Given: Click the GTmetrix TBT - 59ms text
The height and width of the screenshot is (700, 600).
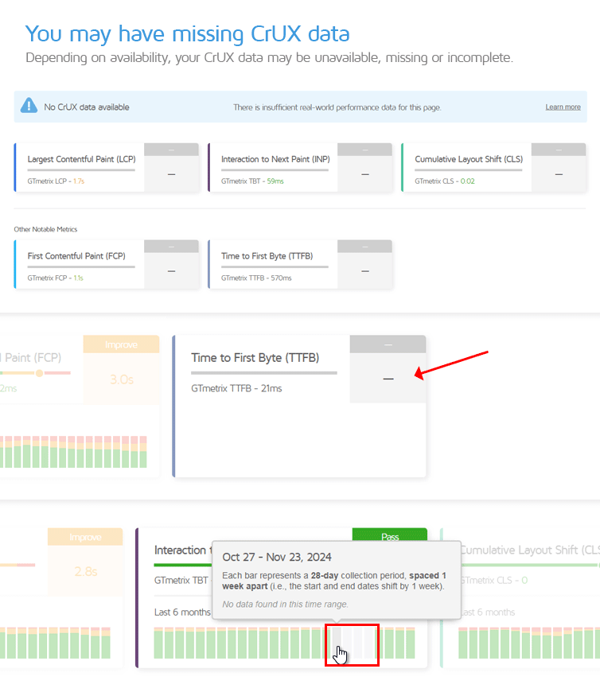Looking at the screenshot, I should (252, 181).
